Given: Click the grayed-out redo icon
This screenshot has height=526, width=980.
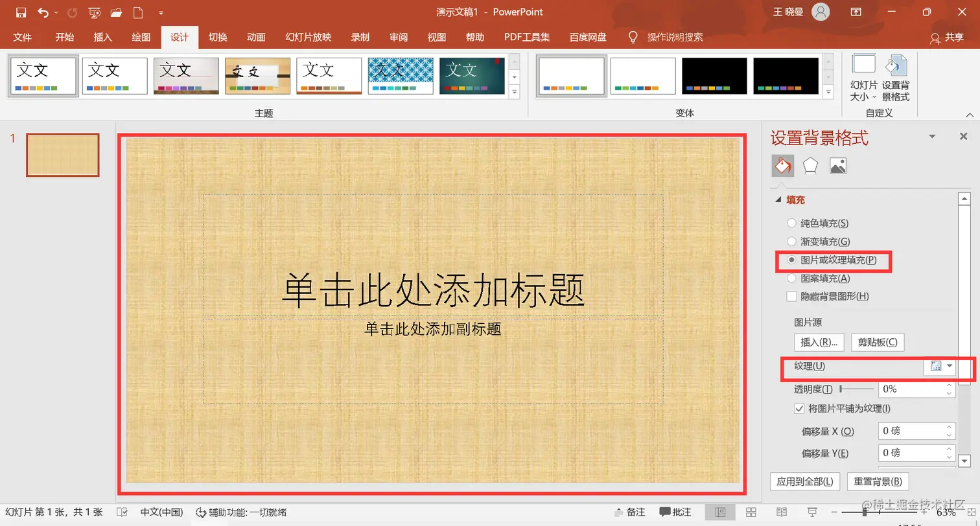Looking at the screenshot, I should click(73, 12).
